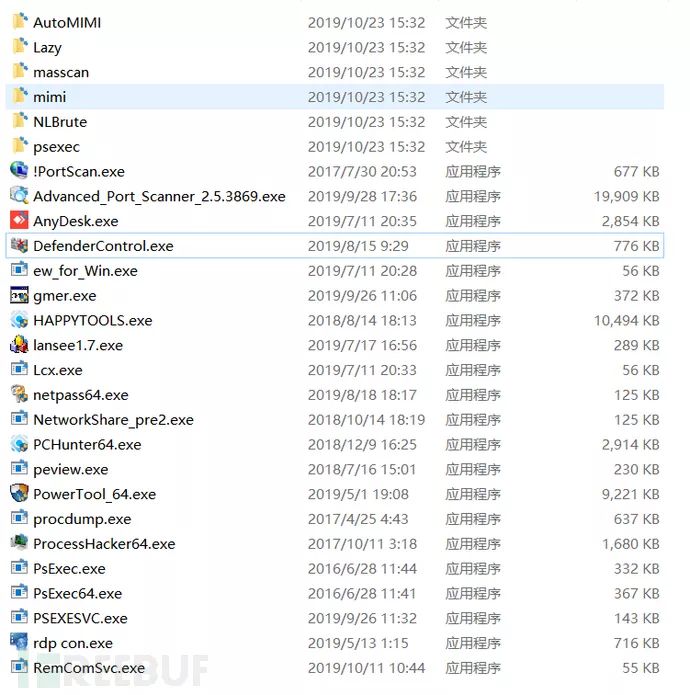
Task: Select the netpass64.exe file name
Action: (x=81, y=395)
